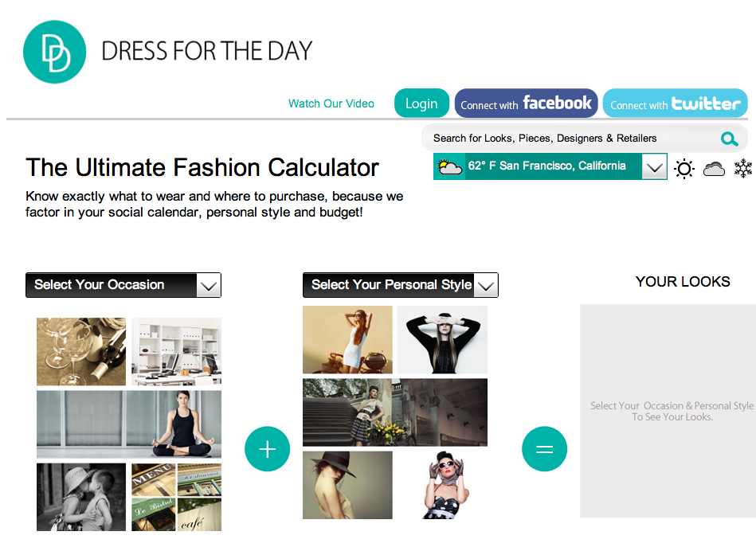Open the Watch Our Video link
The height and width of the screenshot is (551, 756).
click(331, 104)
